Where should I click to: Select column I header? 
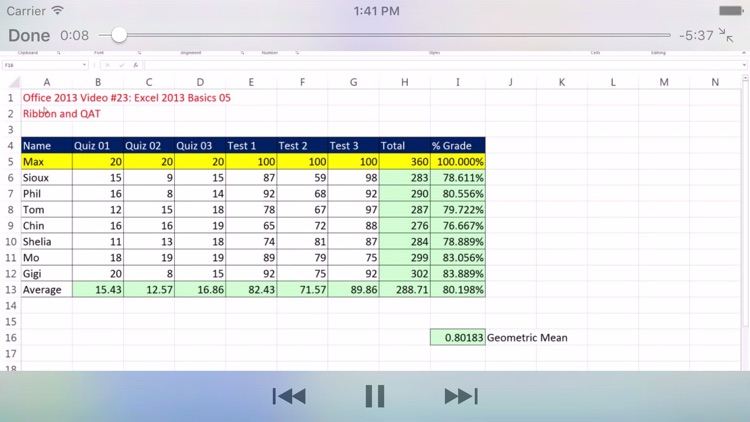458,82
